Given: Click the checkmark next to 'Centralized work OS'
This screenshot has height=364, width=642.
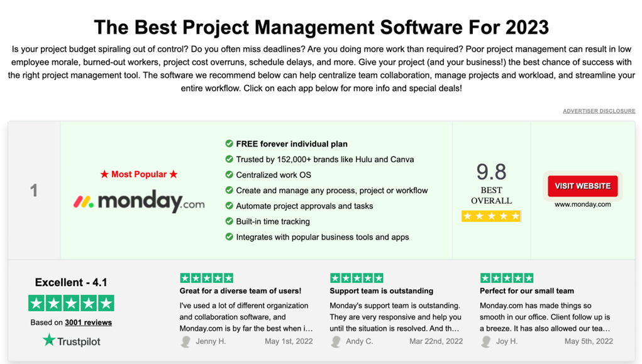Looking at the screenshot, I should (x=230, y=175).
